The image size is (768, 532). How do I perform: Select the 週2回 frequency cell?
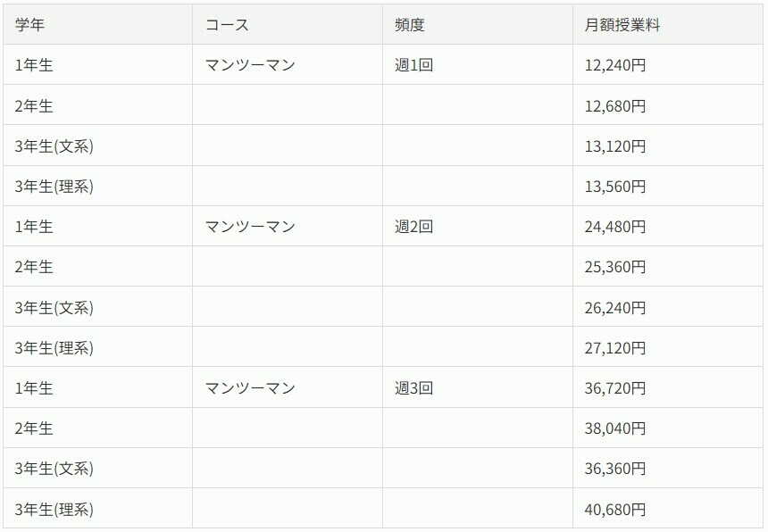tap(478, 226)
